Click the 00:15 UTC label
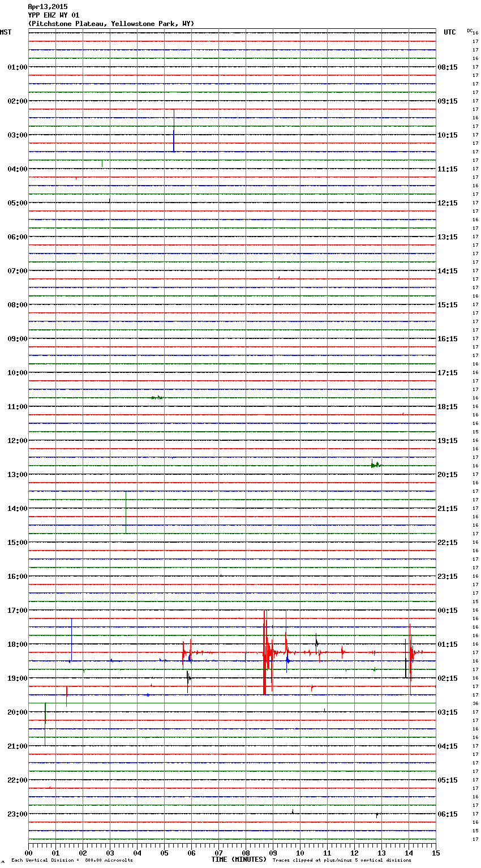The width and height of the screenshot is (481, 868). (x=448, y=611)
